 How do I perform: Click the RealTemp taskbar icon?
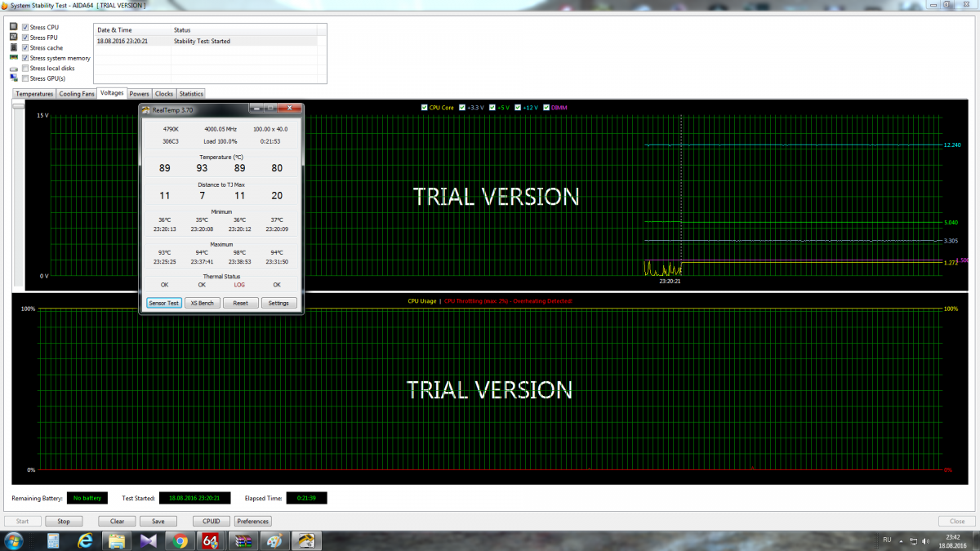pos(305,540)
